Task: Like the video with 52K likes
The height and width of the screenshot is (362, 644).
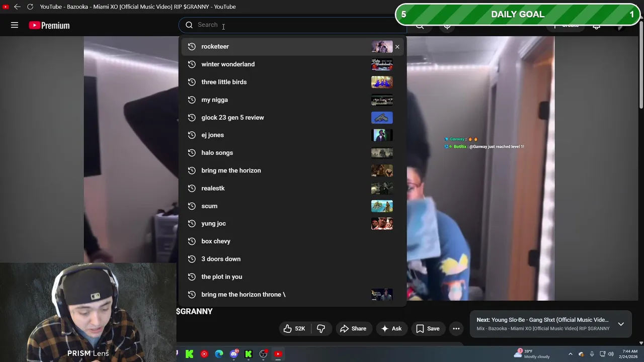Action: point(294,328)
